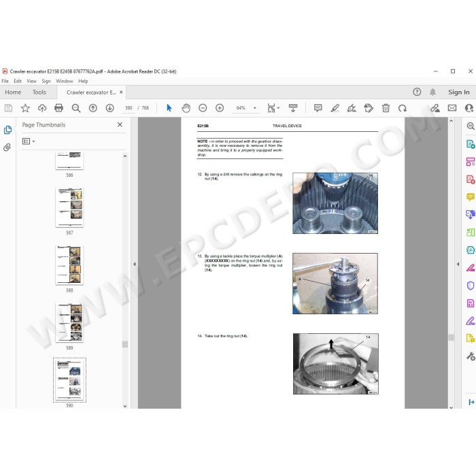Switch to the Home tab
This screenshot has height=476, width=476.
[13, 92]
